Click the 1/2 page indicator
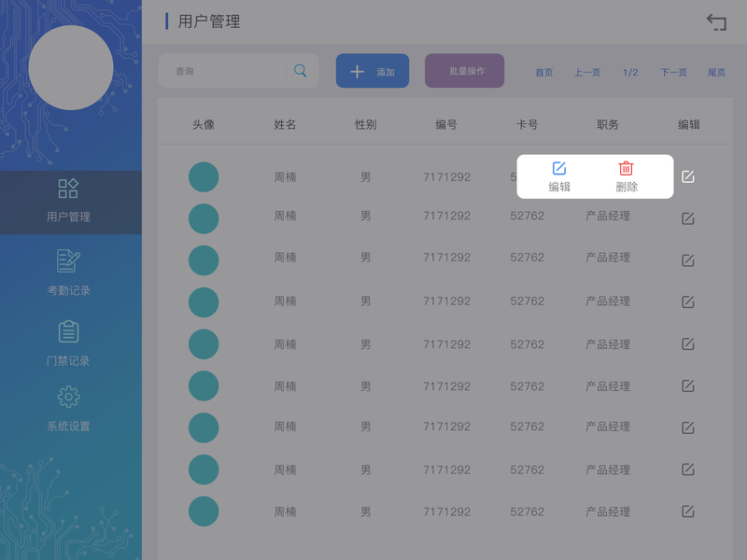This screenshot has height=560, width=747. 630,73
